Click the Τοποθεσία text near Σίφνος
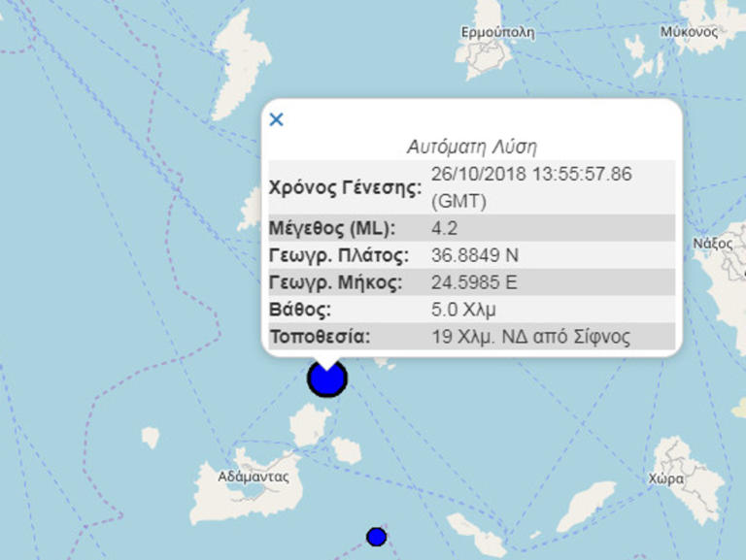 tap(531, 337)
